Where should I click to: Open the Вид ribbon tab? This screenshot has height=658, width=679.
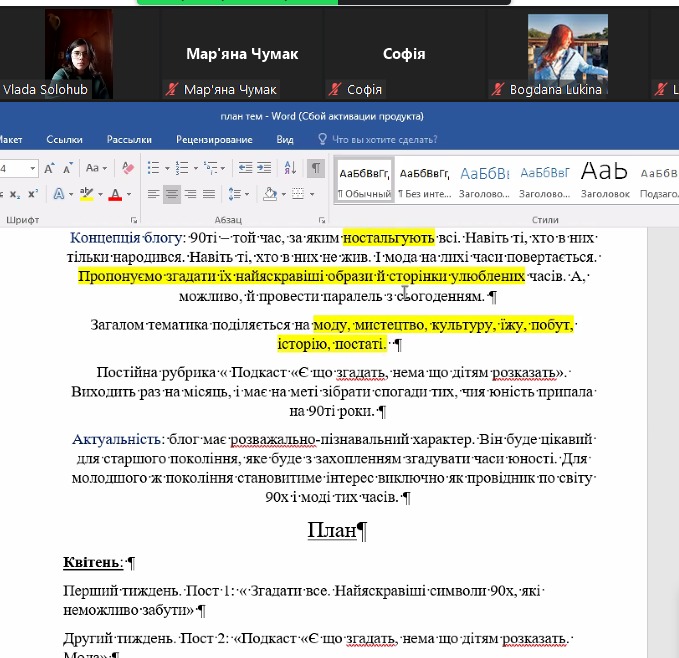point(285,140)
